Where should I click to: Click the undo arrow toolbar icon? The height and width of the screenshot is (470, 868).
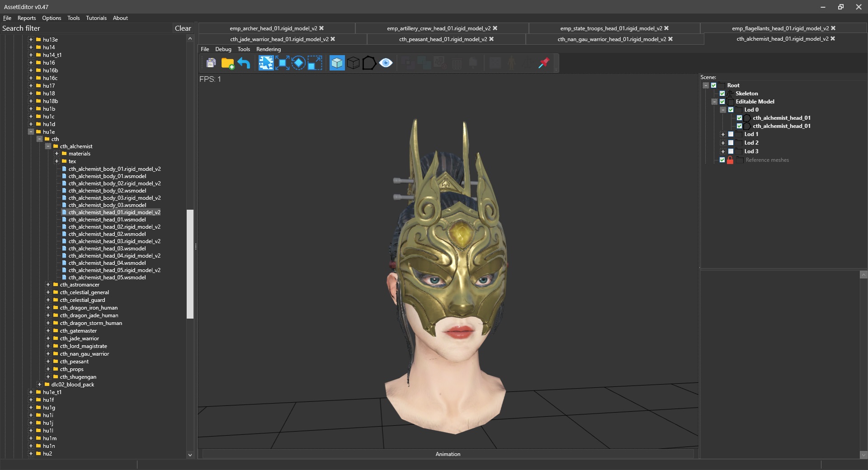[x=244, y=63]
